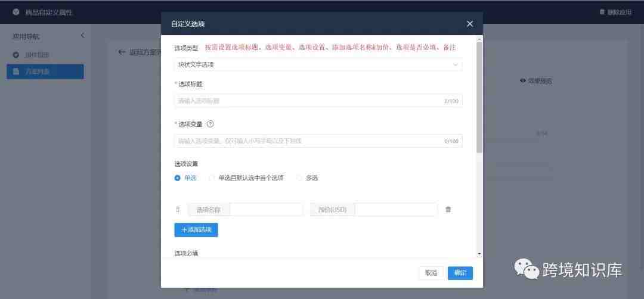The image size is (644, 299).
Task: Select the 单选 radio option
Action: coord(178,178)
